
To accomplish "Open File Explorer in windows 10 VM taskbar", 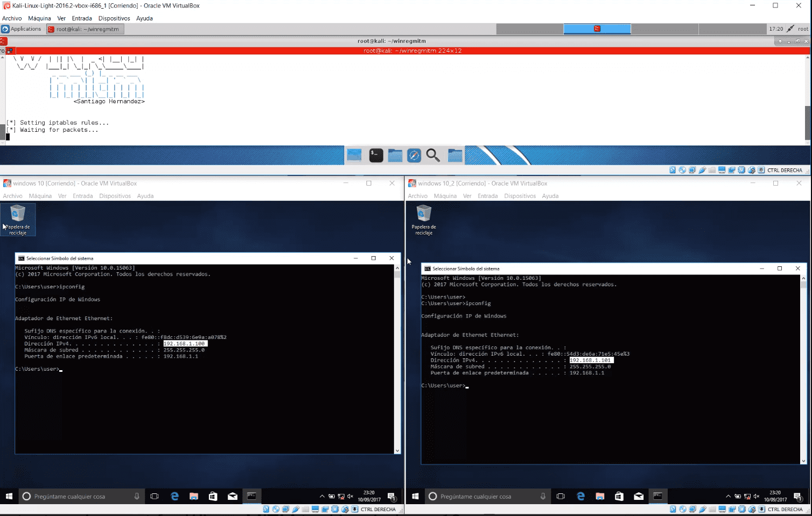I will pos(194,496).
